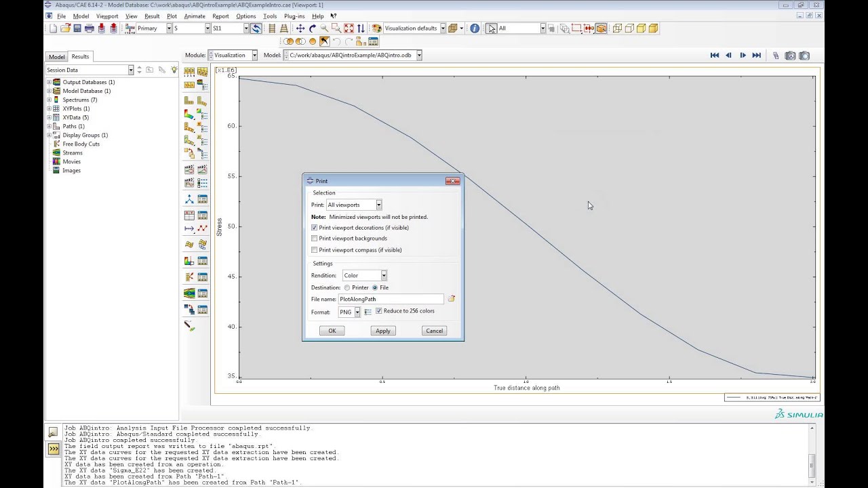Open a database with the folder icon

tap(65, 28)
